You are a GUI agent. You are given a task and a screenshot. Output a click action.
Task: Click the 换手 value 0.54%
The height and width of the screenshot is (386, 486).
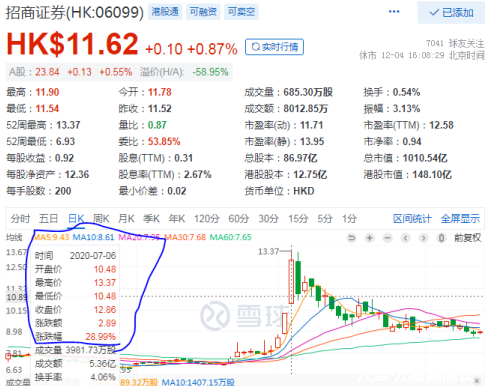pyautogui.click(x=406, y=92)
